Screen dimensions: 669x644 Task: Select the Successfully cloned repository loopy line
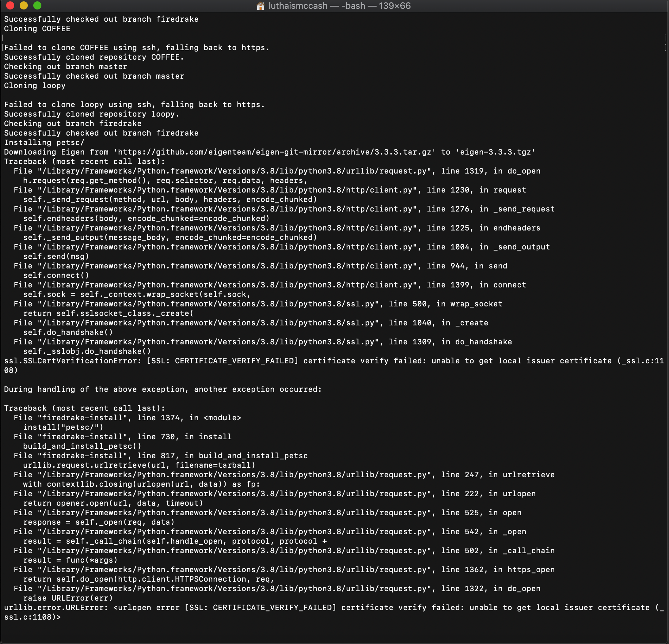pos(91,114)
